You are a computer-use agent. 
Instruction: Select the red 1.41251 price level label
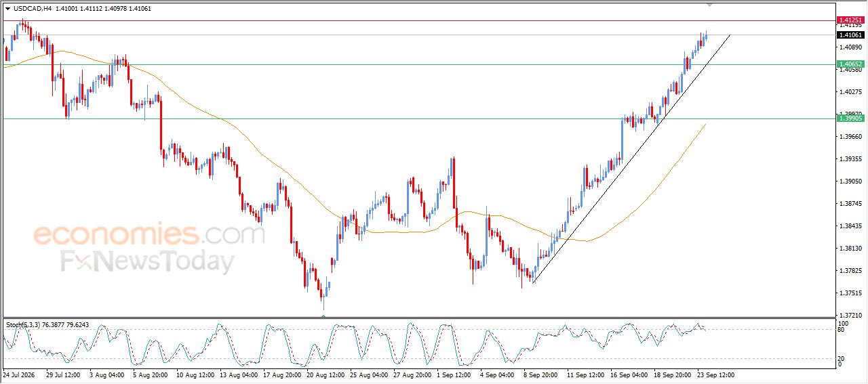tap(850, 20)
